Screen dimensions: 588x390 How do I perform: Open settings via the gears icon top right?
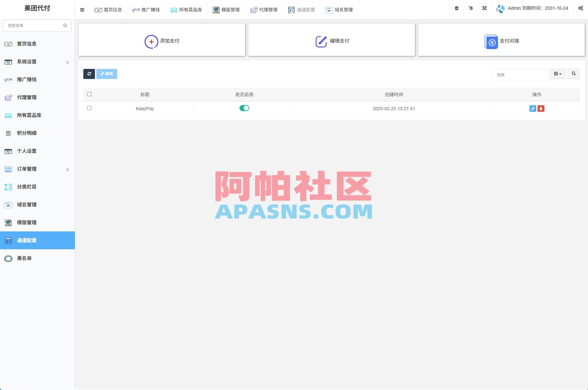click(580, 8)
